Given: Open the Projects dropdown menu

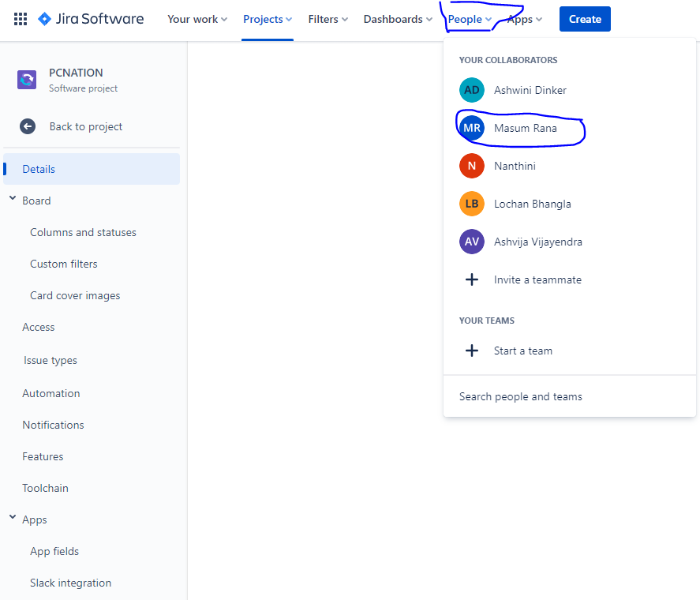Looking at the screenshot, I should [268, 19].
